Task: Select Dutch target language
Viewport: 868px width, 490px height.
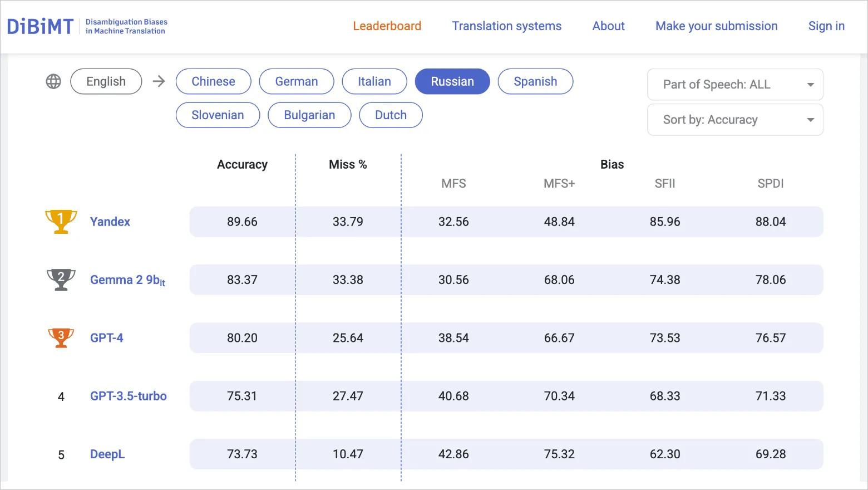Action: [391, 115]
